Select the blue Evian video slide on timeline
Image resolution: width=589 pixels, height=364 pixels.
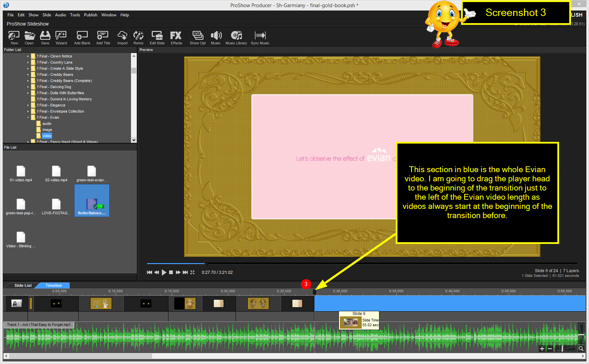(x=449, y=303)
